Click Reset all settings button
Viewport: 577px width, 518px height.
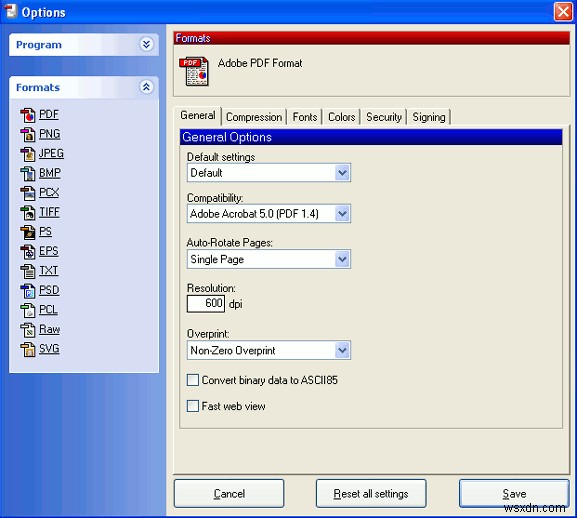pyautogui.click(x=371, y=493)
